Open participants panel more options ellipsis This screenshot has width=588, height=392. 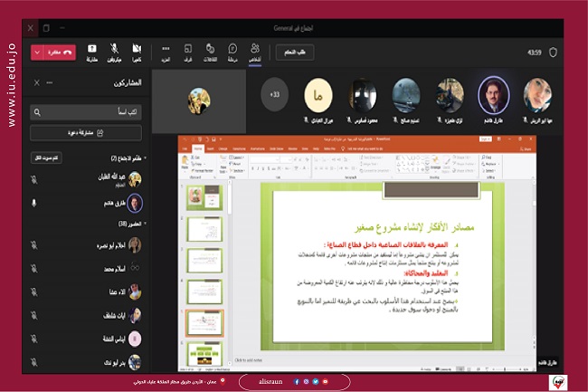click(51, 82)
